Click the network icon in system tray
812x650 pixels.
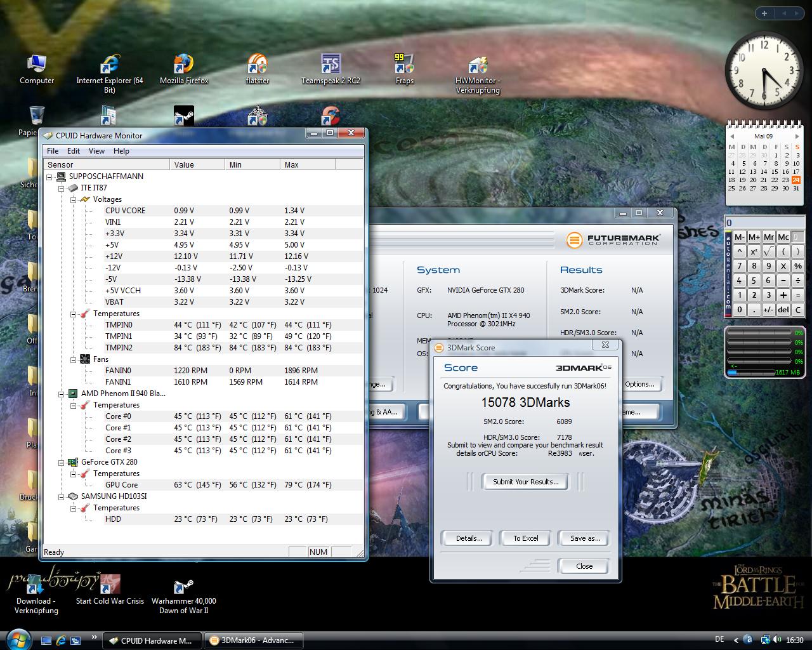click(x=766, y=640)
